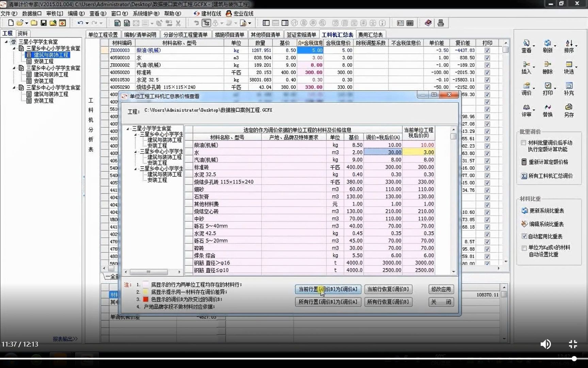Click the 刷新 (refresh) icon in the right panel
The width and height of the screenshot is (588, 368).
pyautogui.click(x=547, y=43)
